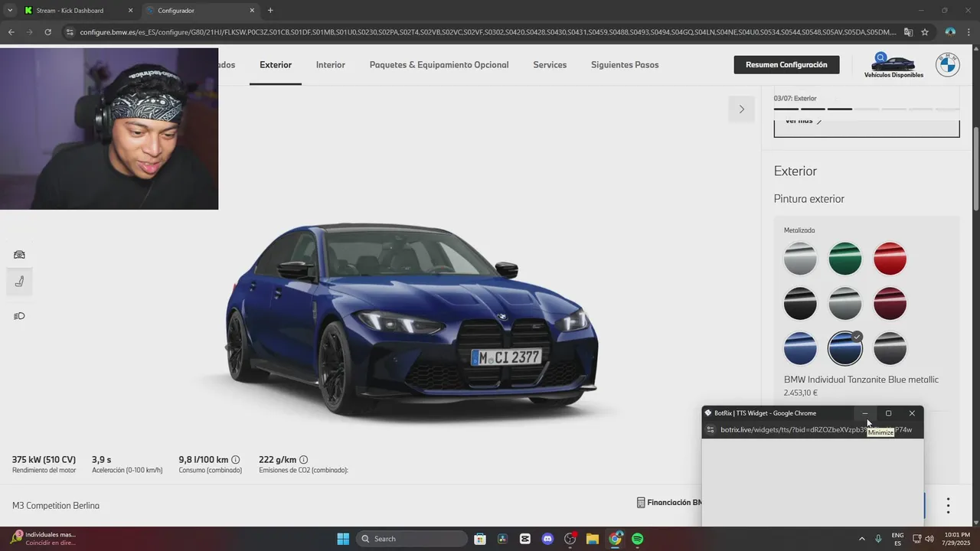Open the volume tray icon
Screen dimensions: 980x551
click(929, 539)
